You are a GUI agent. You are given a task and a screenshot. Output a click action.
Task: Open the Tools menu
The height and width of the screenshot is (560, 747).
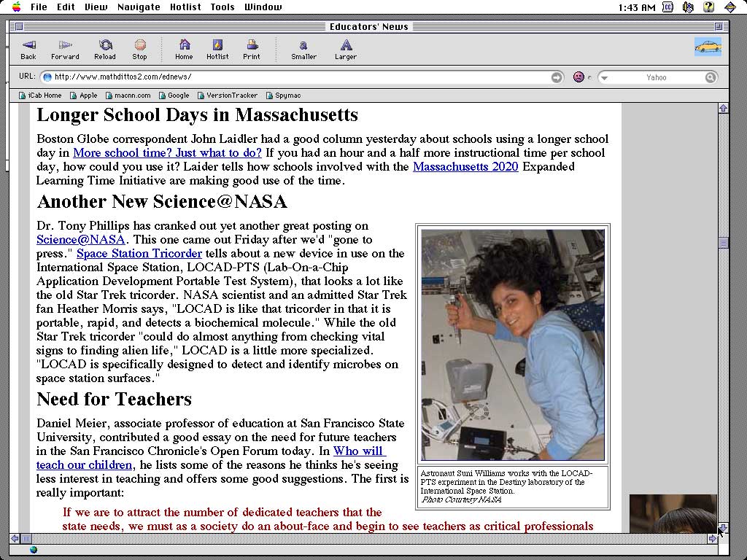222,7
